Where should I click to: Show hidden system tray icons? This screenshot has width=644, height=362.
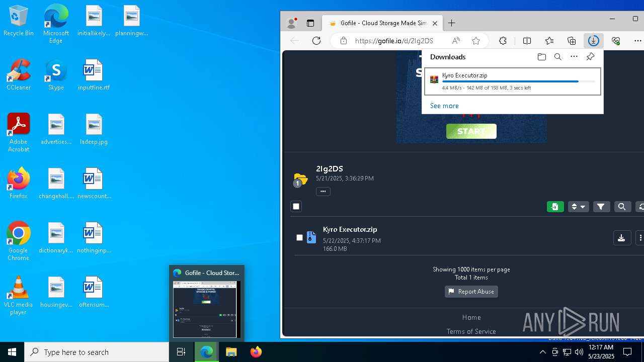click(542, 352)
